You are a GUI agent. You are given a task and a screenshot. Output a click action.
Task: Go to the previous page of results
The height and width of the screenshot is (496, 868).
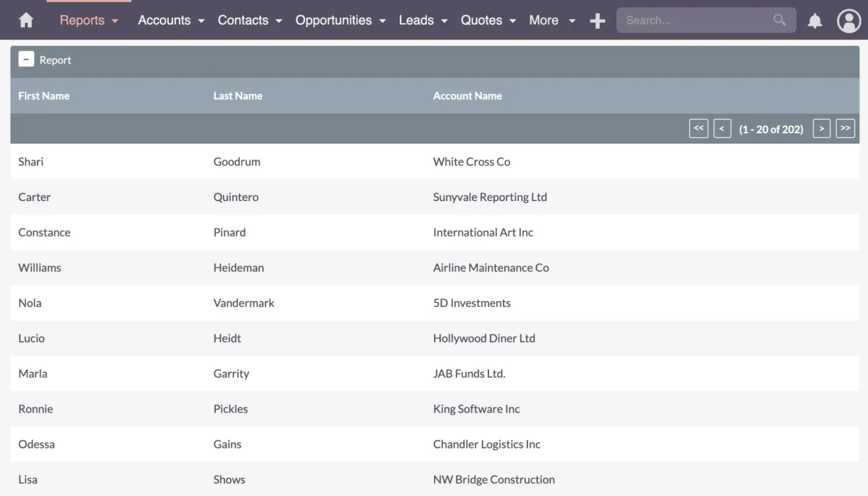[722, 128]
